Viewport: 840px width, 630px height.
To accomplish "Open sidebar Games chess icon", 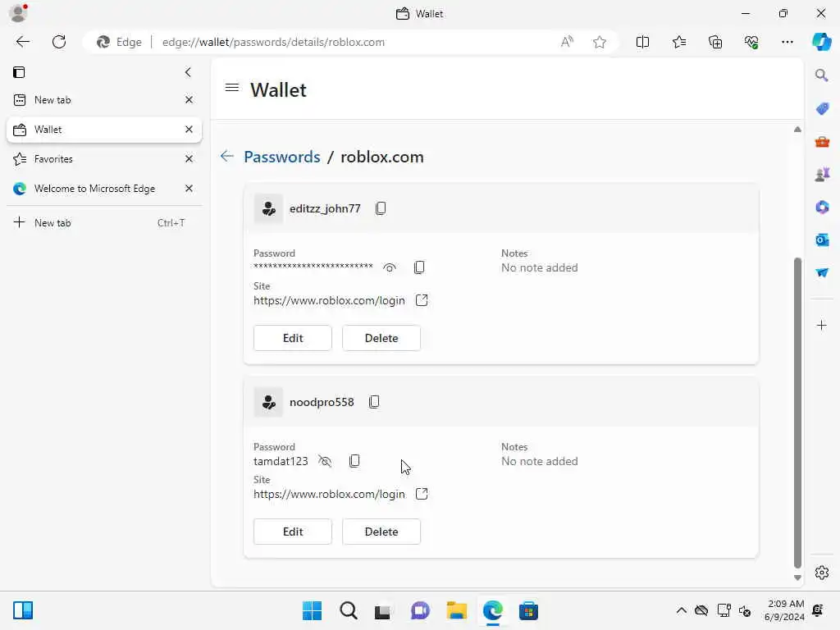I will [822, 174].
